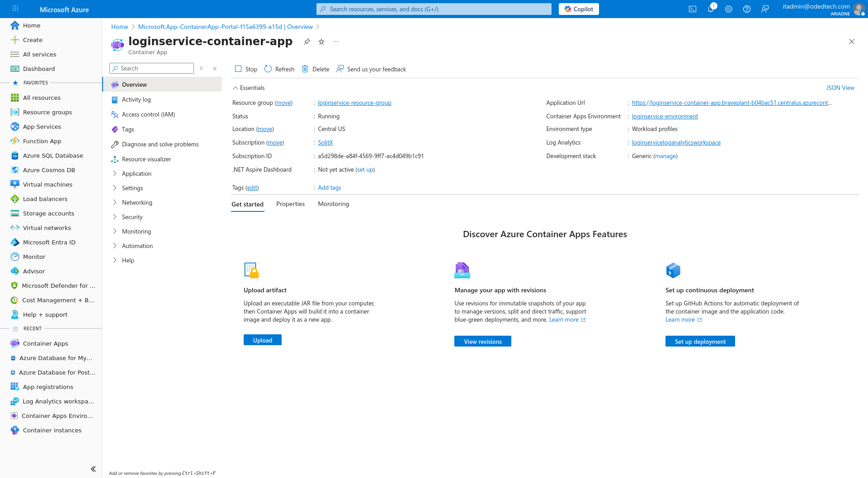This screenshot has width=868, height=478.
Task: Stop the container app
Action: (x=246, y=69)
